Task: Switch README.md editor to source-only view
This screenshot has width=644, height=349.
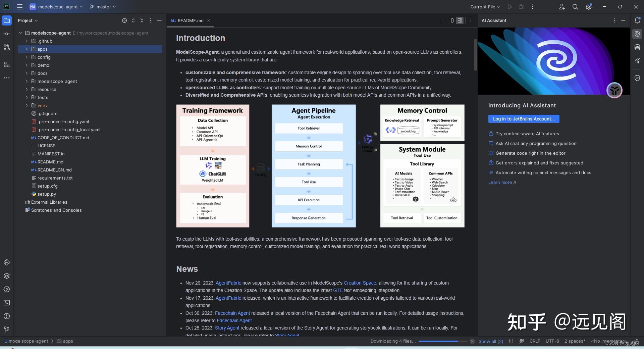Action: click(x=442, y=20)
